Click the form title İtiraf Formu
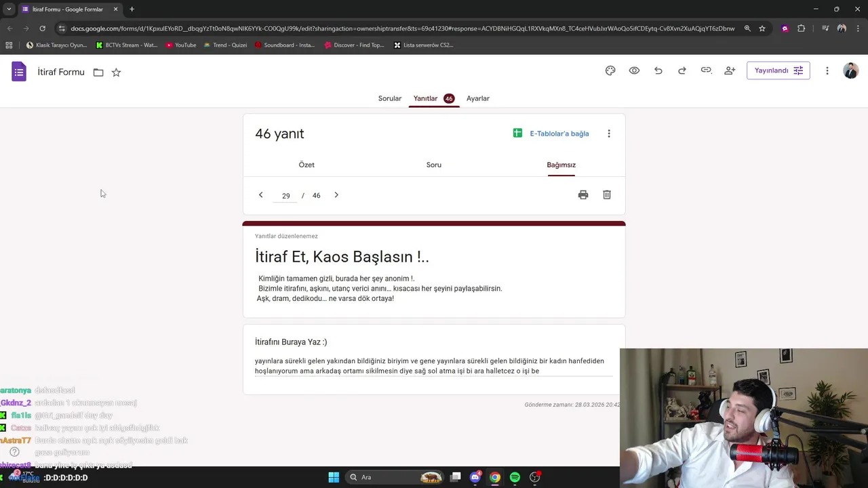 point(61,72)
